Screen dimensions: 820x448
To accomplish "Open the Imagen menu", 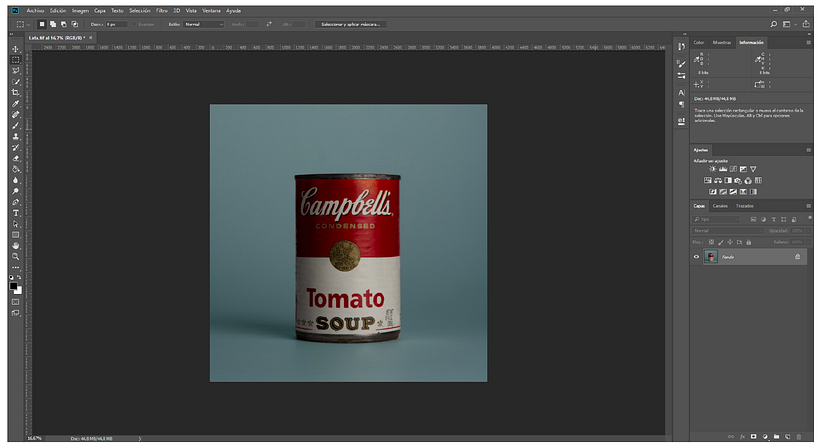I will [x=80, y=10].
